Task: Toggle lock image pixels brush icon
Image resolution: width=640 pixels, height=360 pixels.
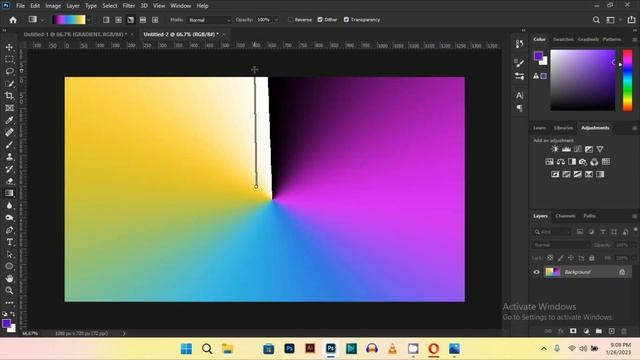Action: pos(560,258)
